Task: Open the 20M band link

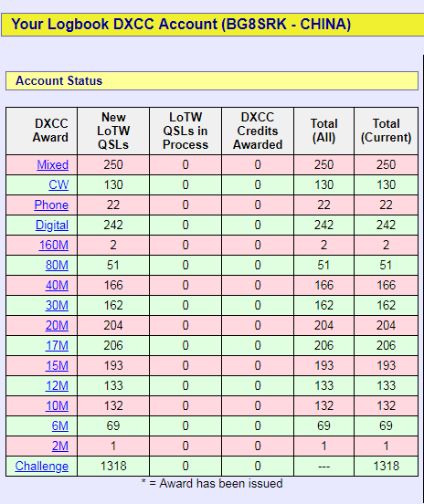Action: point(57,326)
